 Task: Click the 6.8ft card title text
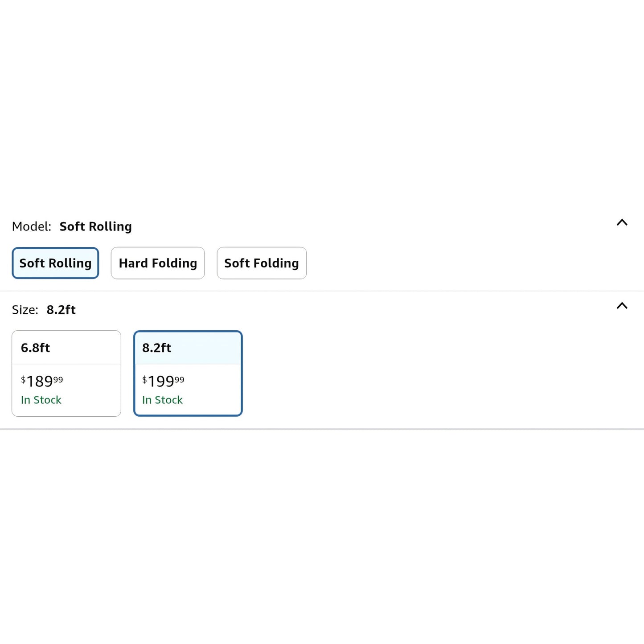pyautogui.click(x=35, y=348)
